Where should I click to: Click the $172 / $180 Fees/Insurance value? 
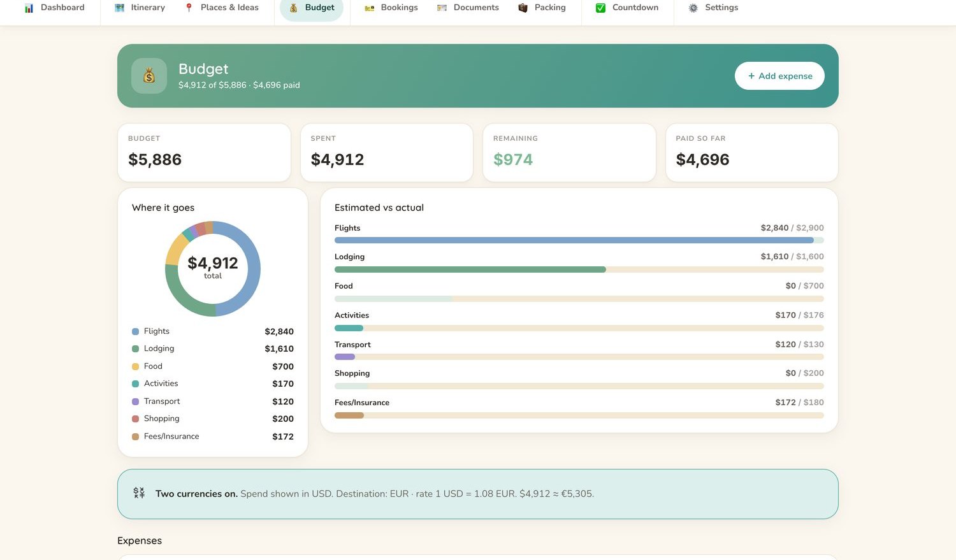point(800,402)
